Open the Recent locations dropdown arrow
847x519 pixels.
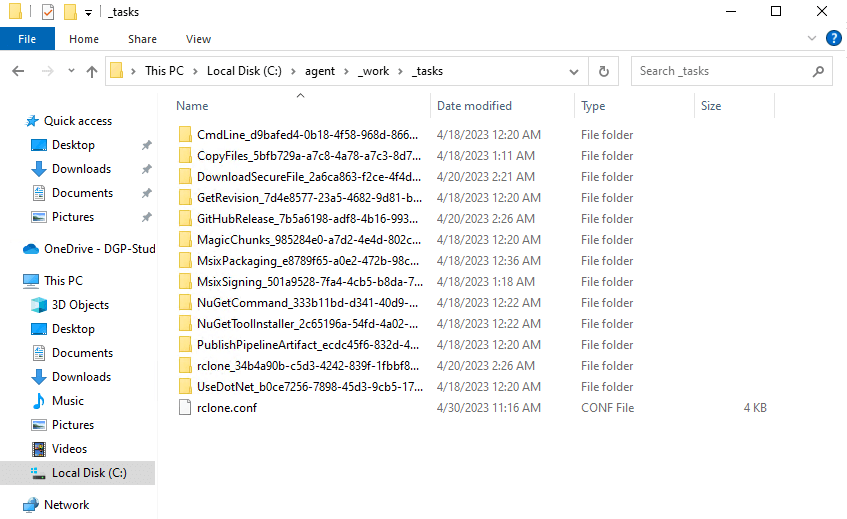[69, 72]
